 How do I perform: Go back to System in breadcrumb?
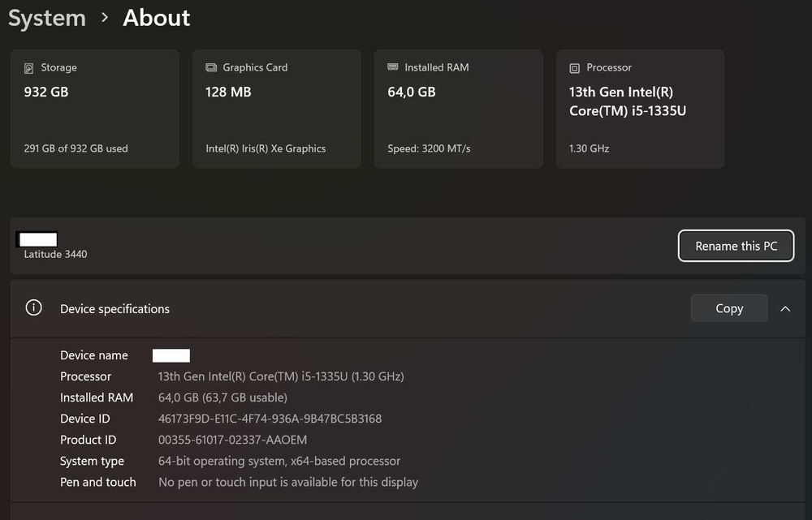(x=47, y=18)
